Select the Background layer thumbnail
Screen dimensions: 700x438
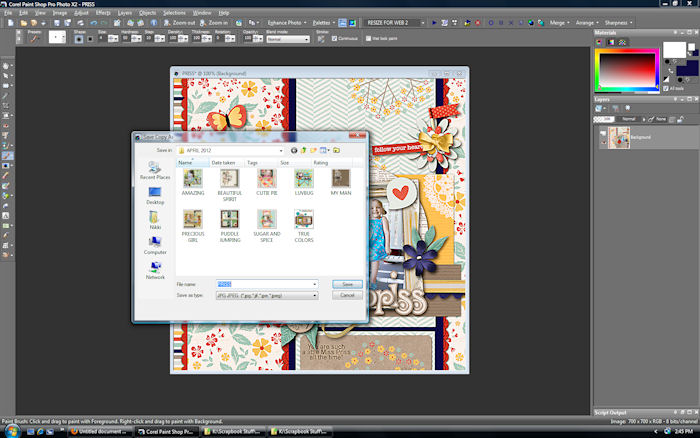point(619,138)
